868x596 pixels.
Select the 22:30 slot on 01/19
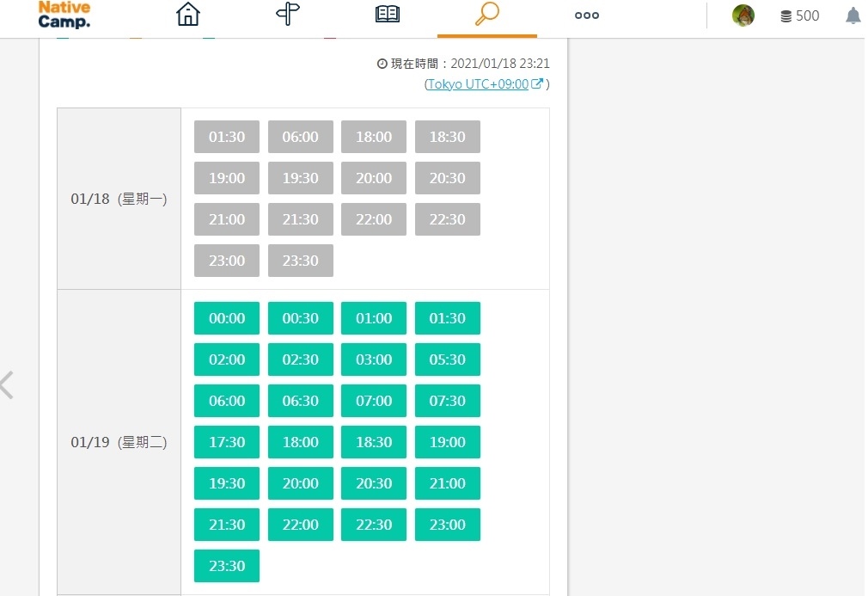[374, 525]
